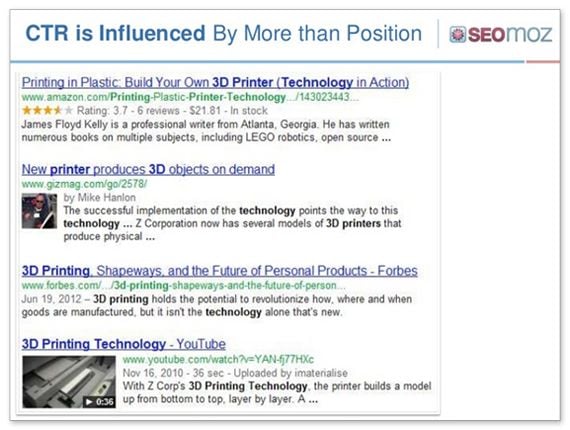Click the James Floyd Kelly snippet text
The image size is (570, 430).
(206, 131)
